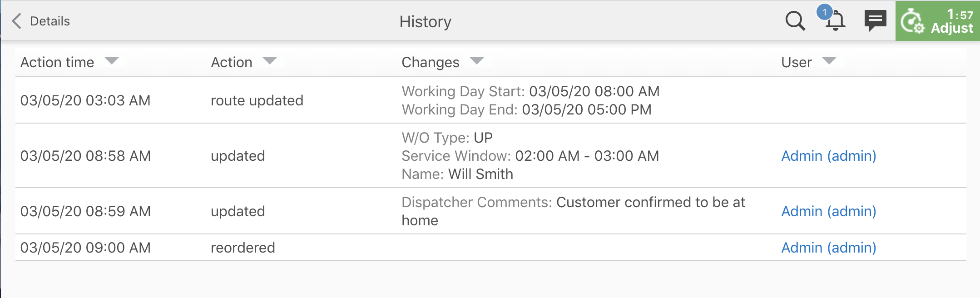Open Admin (admin) user link for reordered entry

(828, 248)
